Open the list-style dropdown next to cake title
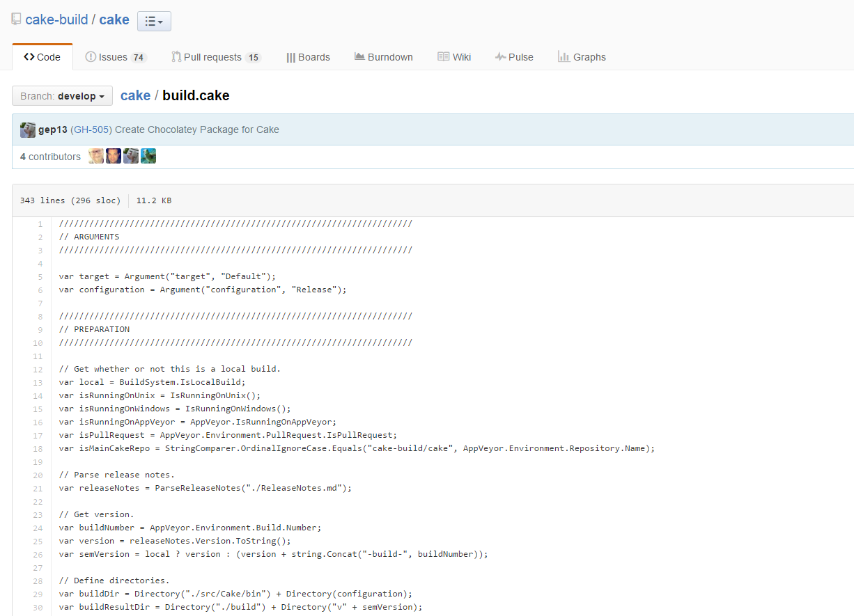854x616 pixels. [x=154, y=21]
